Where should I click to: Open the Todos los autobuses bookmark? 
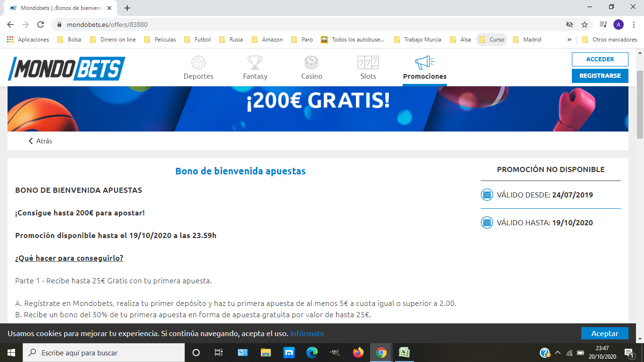pos(353,40)
